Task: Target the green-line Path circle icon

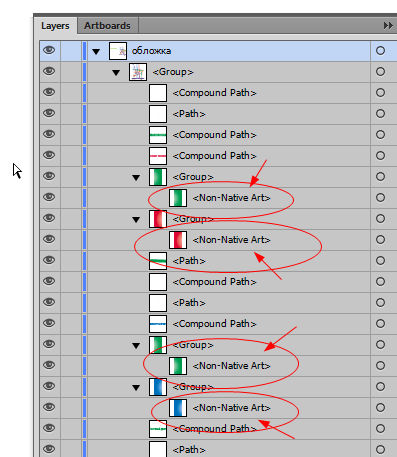Action: click(380, 261)
